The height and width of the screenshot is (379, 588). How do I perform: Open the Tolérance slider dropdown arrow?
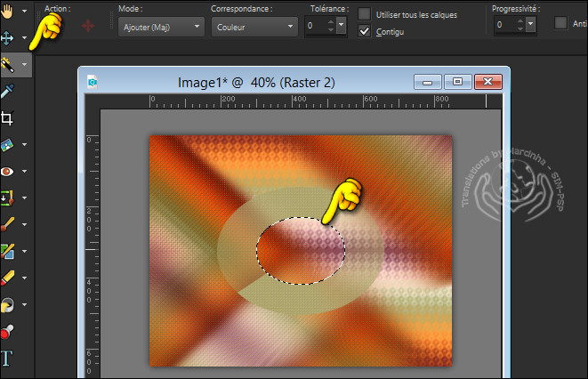click(x=343, y=26)
